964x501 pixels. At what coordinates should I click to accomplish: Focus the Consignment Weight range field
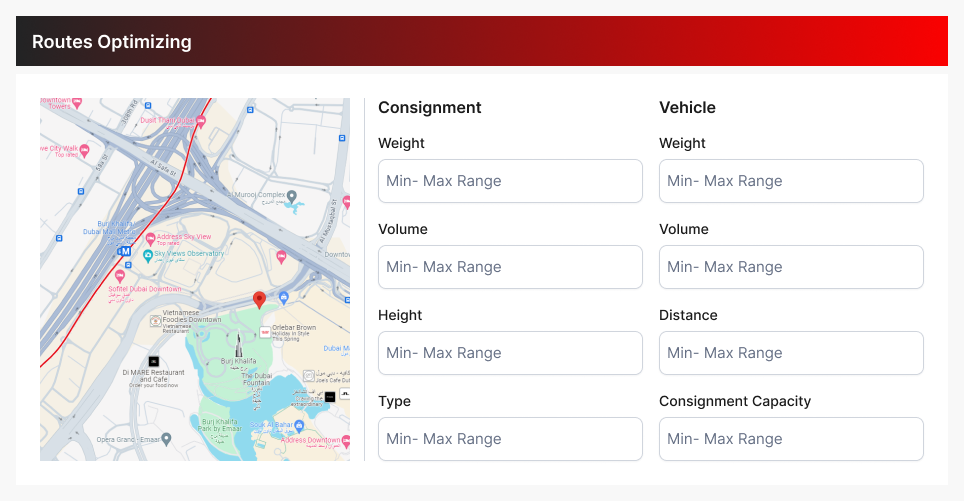pos(510,181)
